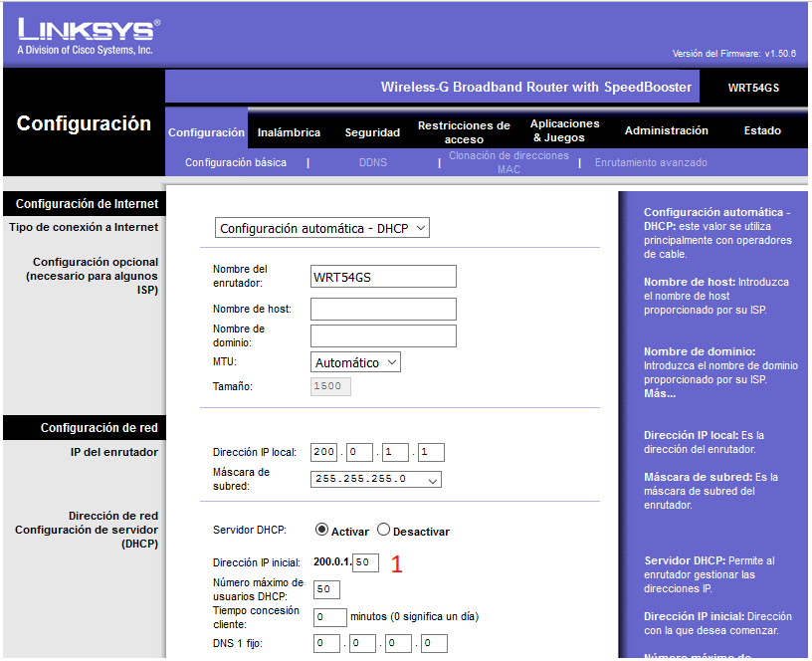Image resolution: width=812 pixels, height=661 pixels.
Task: Expand the MTU Automático dropdown
Action: coord(355,362)
